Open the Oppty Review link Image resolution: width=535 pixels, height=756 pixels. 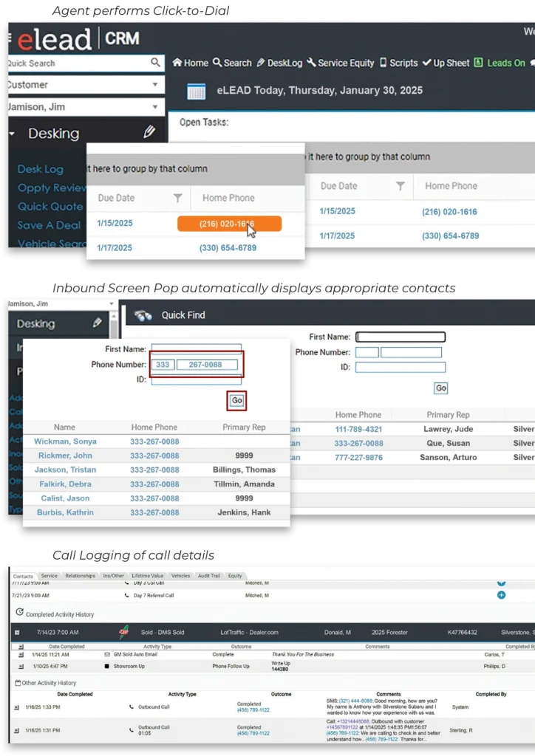[x=52, y=188]
